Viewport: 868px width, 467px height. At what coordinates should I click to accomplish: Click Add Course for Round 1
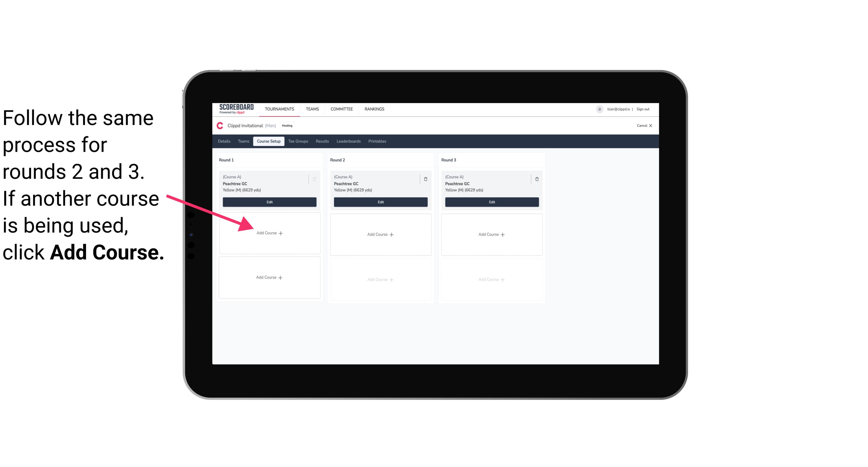pos(269,233)
